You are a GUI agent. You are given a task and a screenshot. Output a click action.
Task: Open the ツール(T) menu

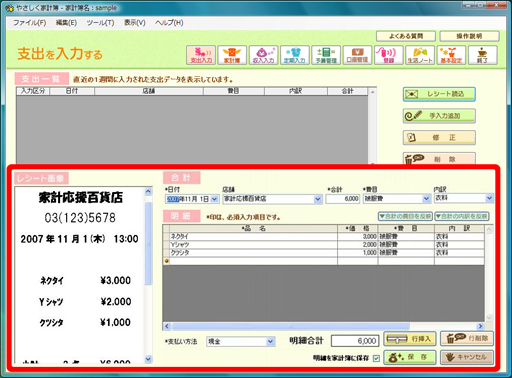coord(100,23)
